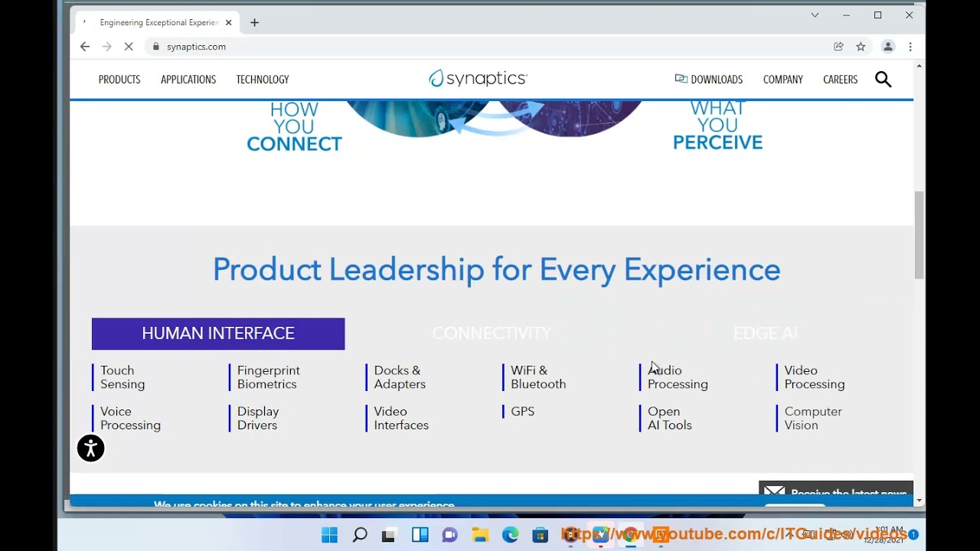Open the Applications menu

(188, 80)
